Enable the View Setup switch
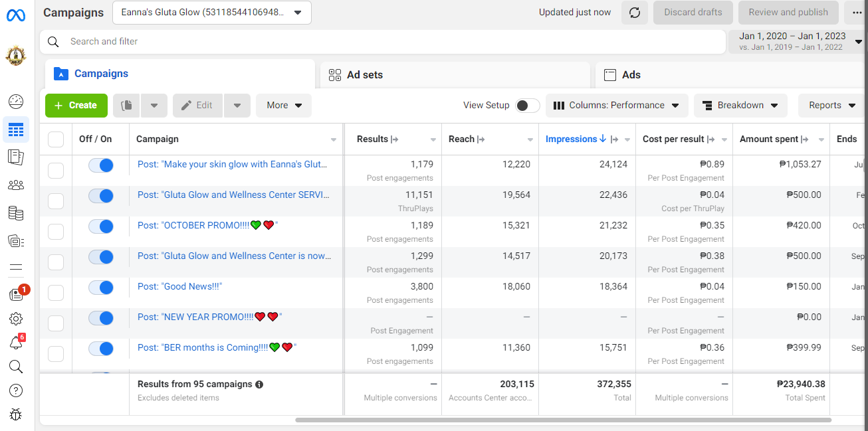The image size is (868, 431). (x=528, y=106)
